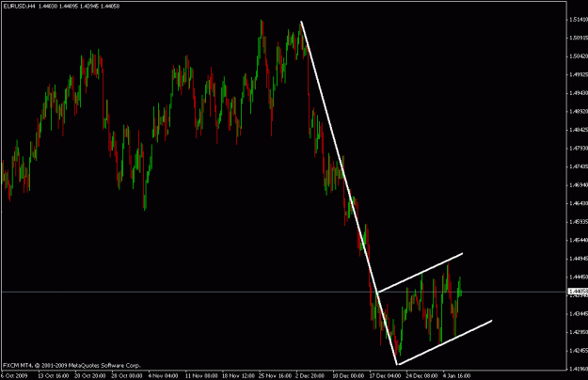Click the 18 Nov 12:00 date label

coord(238,375)
